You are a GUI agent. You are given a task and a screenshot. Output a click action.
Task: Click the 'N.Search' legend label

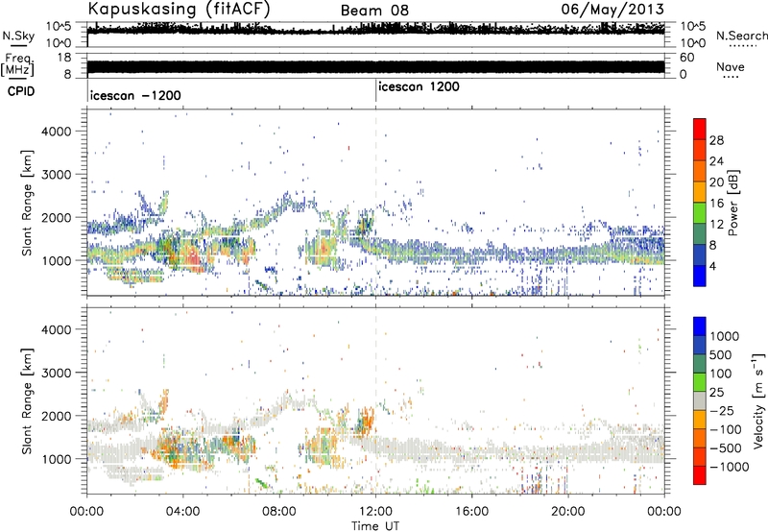click(x=742, y=36)
